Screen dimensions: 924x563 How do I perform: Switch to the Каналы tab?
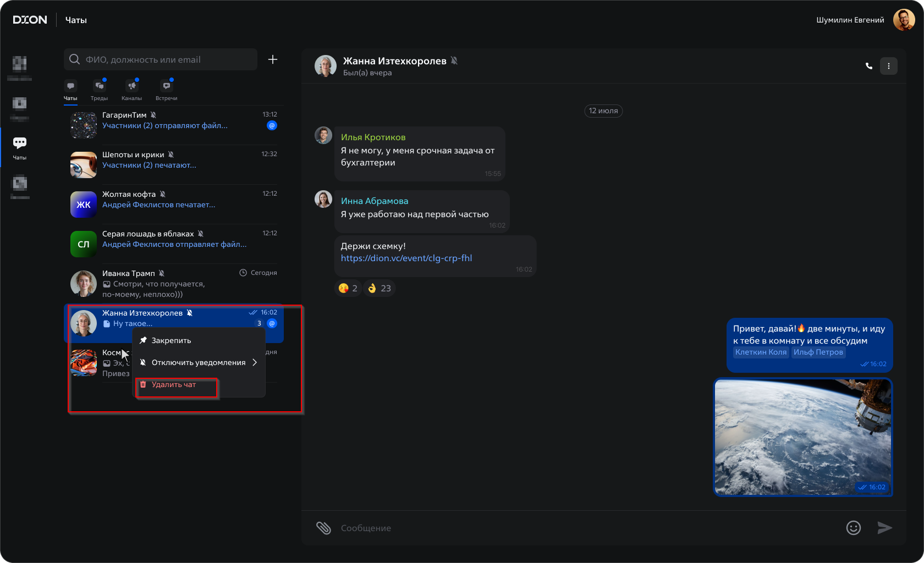(131, 90)
